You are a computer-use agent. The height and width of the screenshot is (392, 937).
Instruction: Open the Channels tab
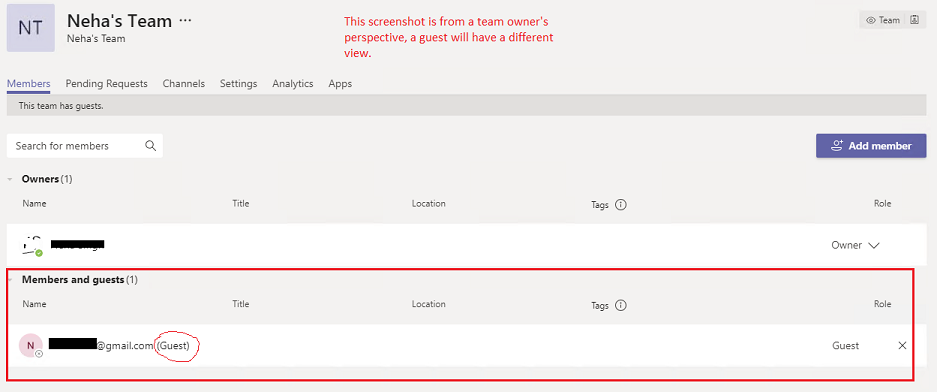183,84
